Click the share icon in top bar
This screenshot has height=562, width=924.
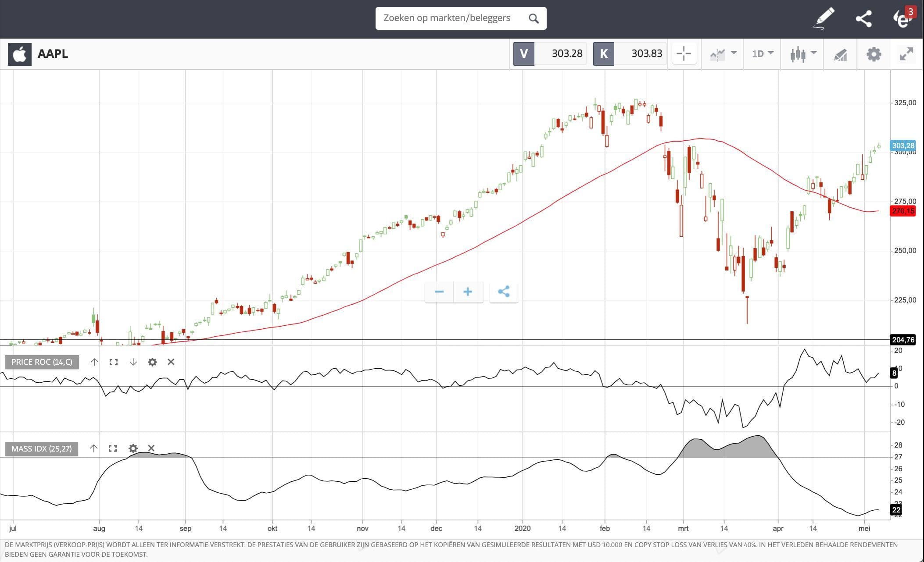[x=863, y=18]
